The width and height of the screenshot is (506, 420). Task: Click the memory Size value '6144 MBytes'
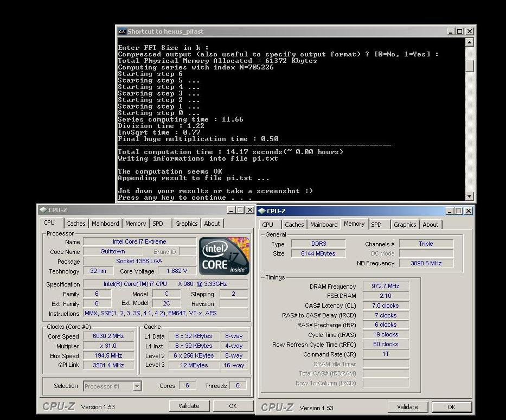[x=318, y=253]
